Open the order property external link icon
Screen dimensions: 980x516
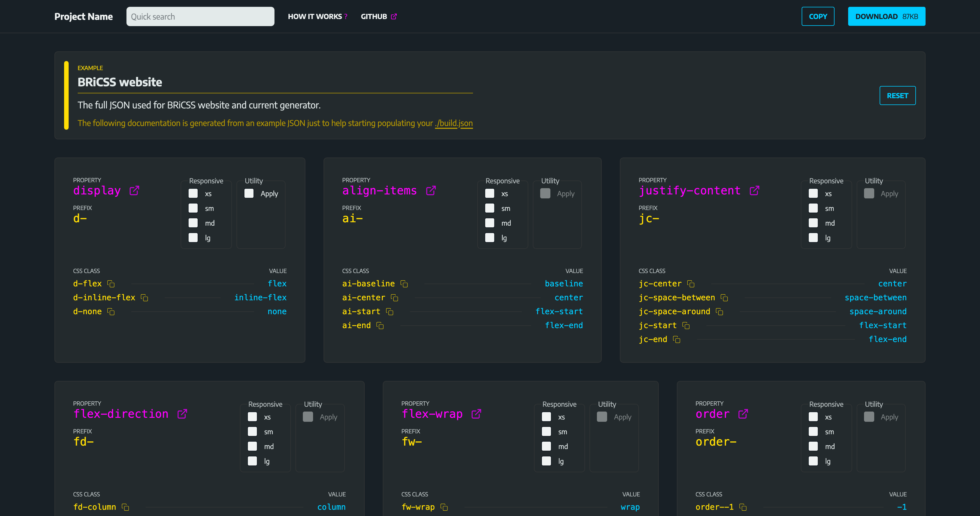(743, 414)
